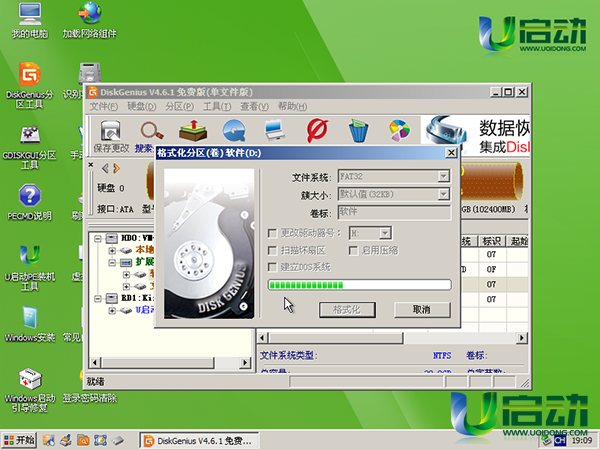Click the magnifier search-partition toolbar icon
This screenshot has height=450, width=600.
pyautogui.click(x=152, y=131)
